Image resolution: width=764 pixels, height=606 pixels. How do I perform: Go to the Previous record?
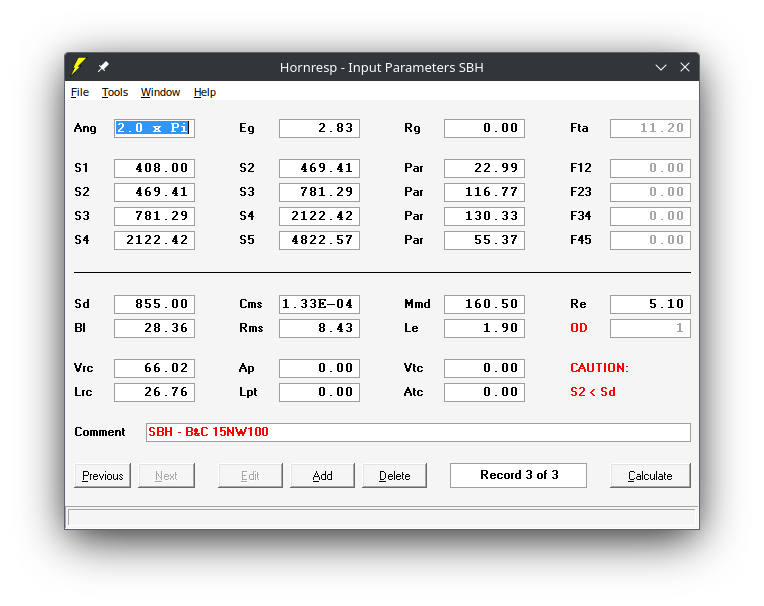pos(102,475)
